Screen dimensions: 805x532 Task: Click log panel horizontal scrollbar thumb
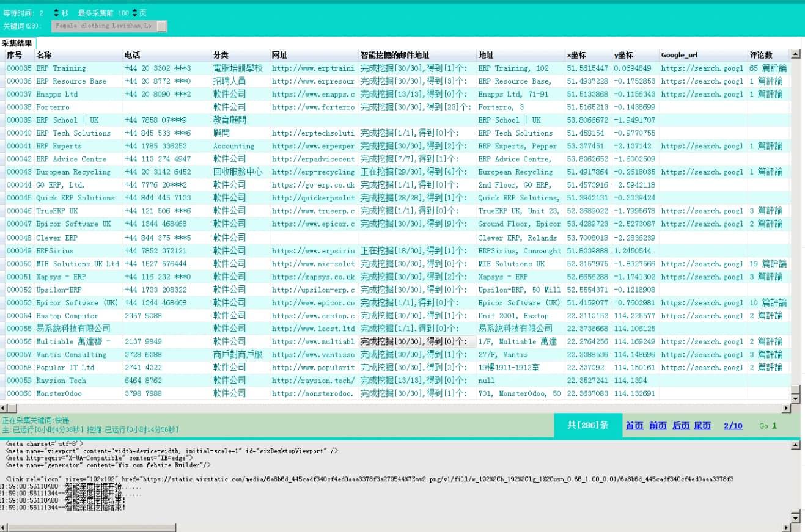(92, 527)
